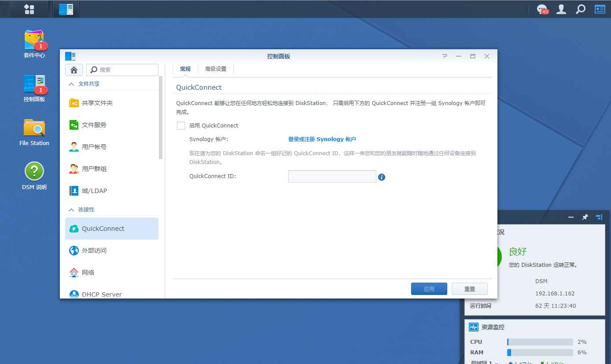
Task: Click the RAM usage bar
Action: (540, 353)
